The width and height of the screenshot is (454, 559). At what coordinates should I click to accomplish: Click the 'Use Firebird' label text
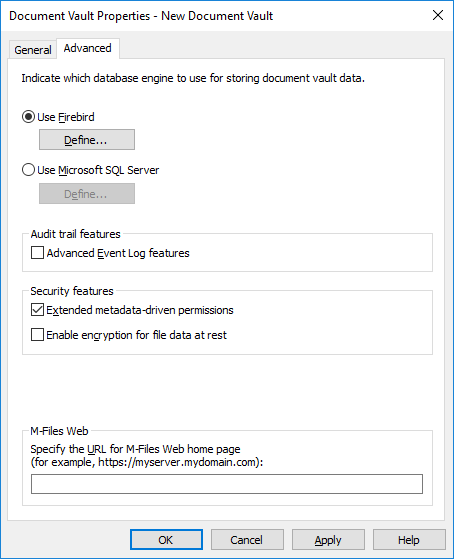pyautogui.click(x=66, y=117)
